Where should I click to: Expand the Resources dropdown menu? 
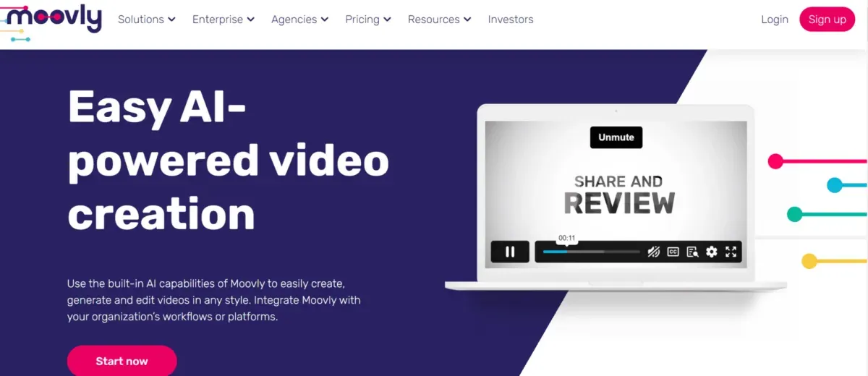440,20
